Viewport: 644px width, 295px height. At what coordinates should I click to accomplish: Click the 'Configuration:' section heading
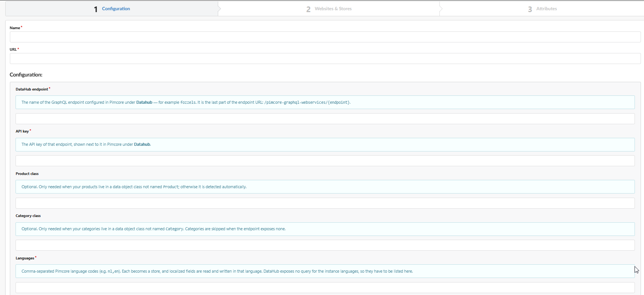coord(26,75)
